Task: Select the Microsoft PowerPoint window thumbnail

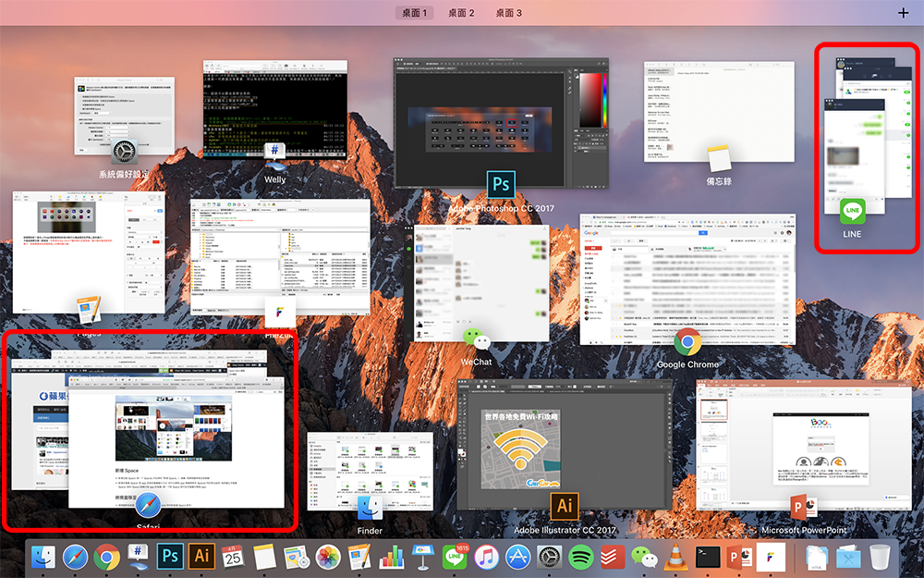Action: tap(804, 446)
